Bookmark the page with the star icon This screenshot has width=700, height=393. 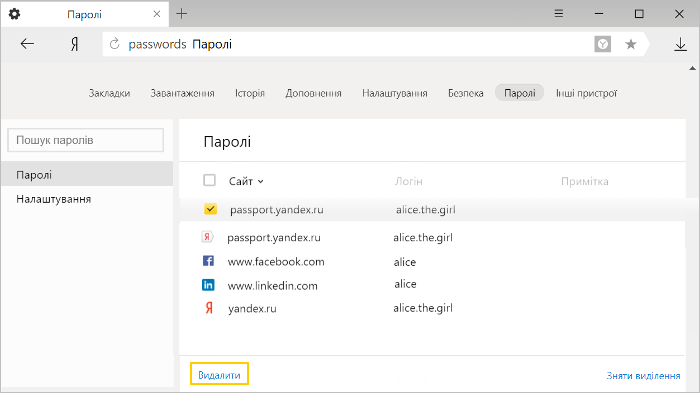click(630, 44)
